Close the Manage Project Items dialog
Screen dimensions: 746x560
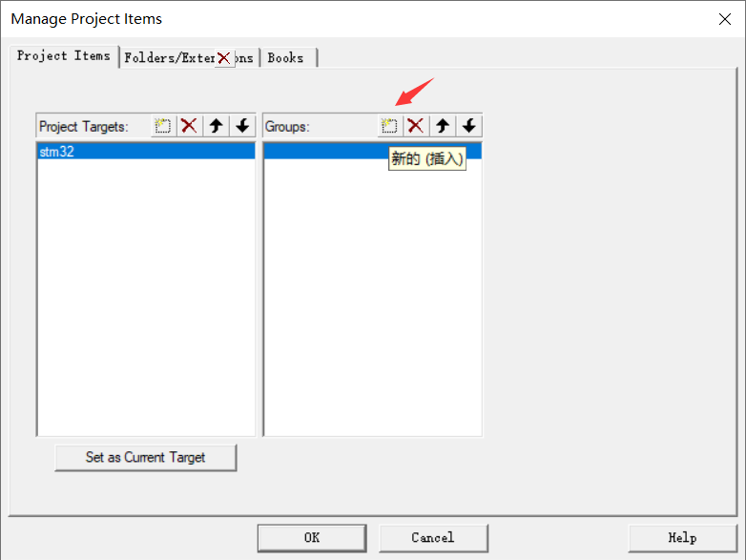tap(725, 19)
